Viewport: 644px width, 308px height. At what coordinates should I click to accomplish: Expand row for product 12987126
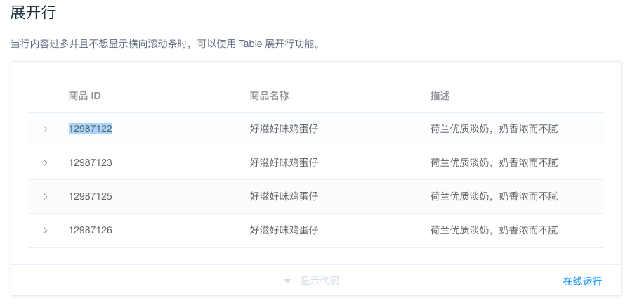point(45,231)
